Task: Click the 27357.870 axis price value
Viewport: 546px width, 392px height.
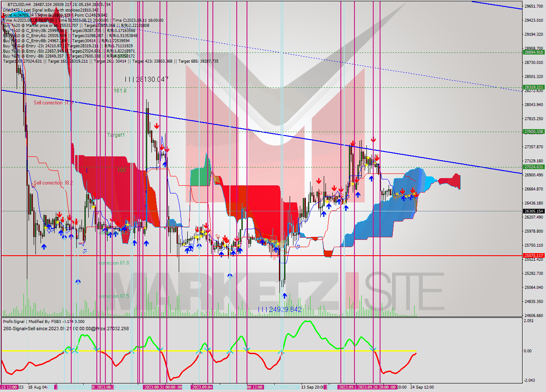Action: (x=534, y=147)
